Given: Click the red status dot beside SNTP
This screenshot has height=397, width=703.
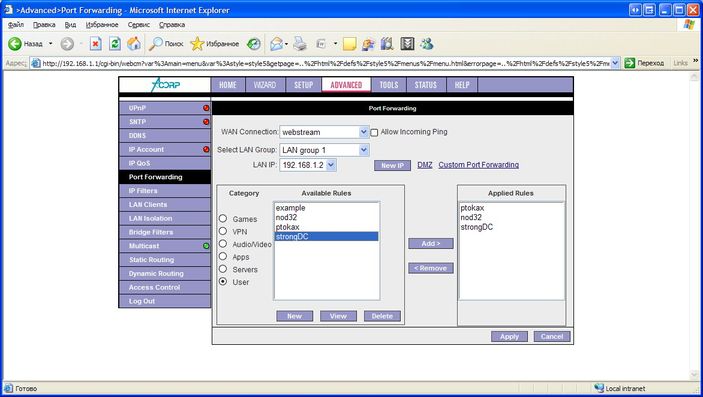Looking at the screenshot, I should [x=206, y=122].
